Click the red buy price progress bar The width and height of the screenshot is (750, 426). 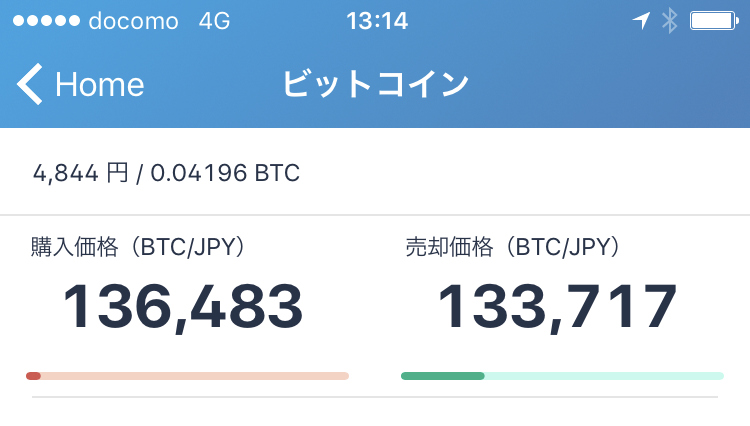188,376
